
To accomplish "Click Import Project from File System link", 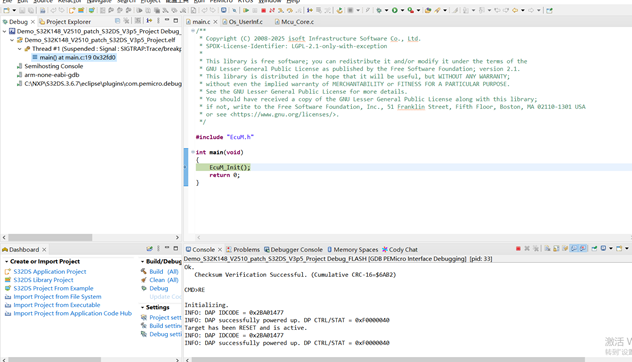I will coord(57,297).
